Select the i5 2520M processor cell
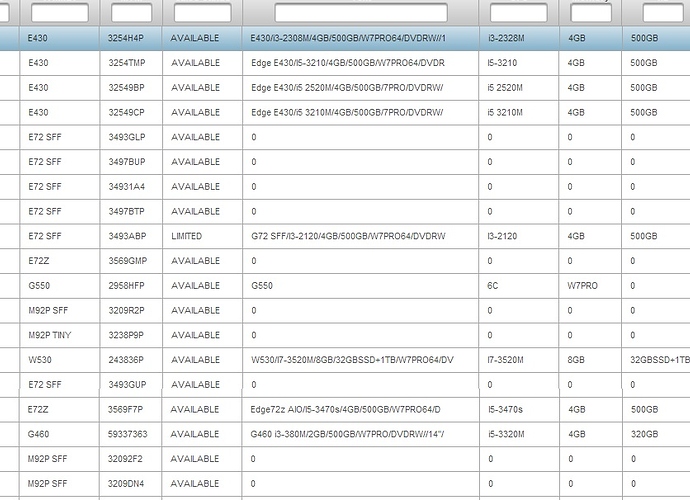Image resolution: width=690 pixels, height=500 pixels. 505,88
